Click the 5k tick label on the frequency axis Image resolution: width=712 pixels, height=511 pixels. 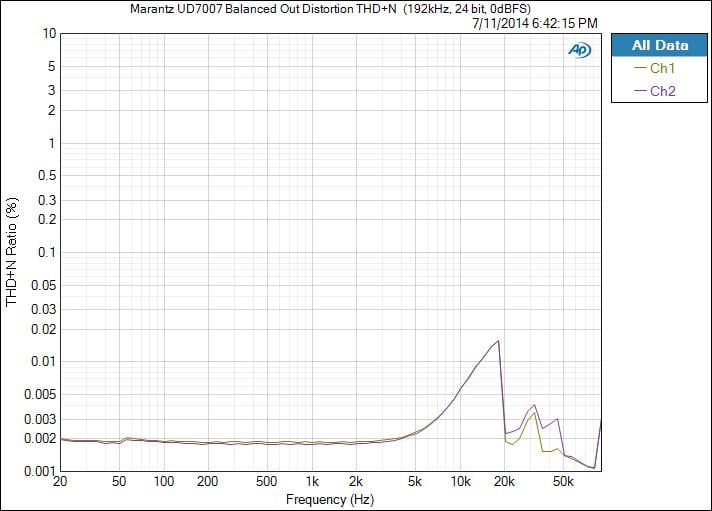coord(415,482)
